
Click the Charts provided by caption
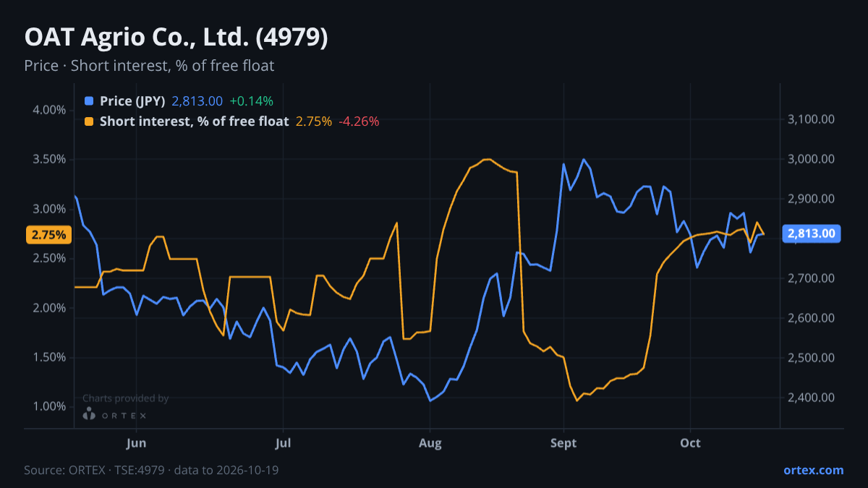point(126,398)
